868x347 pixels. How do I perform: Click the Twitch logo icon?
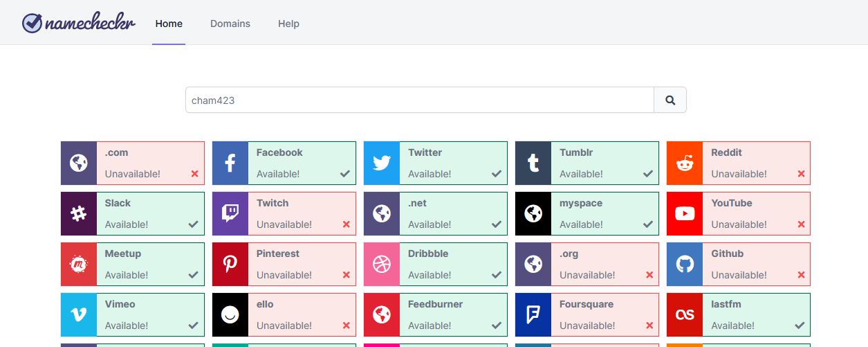(230, 214)
